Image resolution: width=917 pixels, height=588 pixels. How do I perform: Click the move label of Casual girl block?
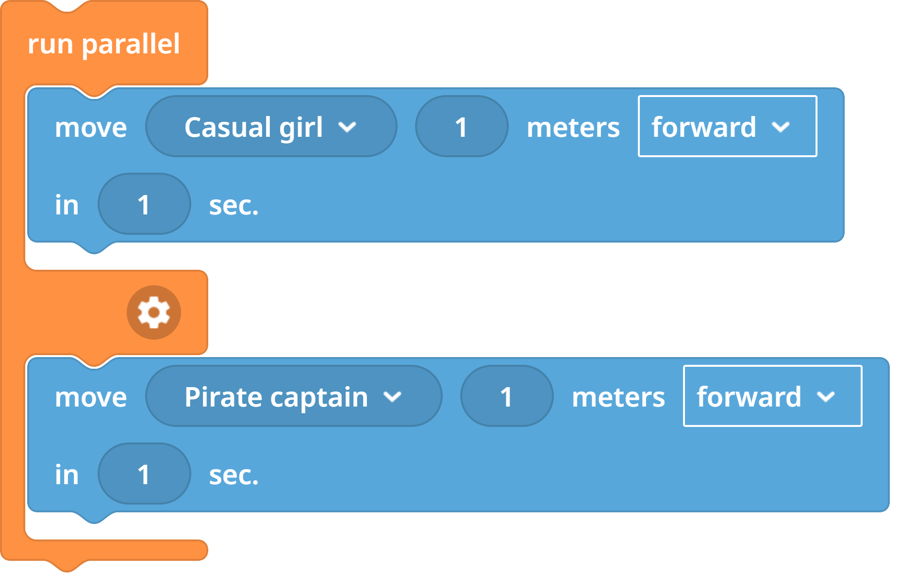coord(91,128)
